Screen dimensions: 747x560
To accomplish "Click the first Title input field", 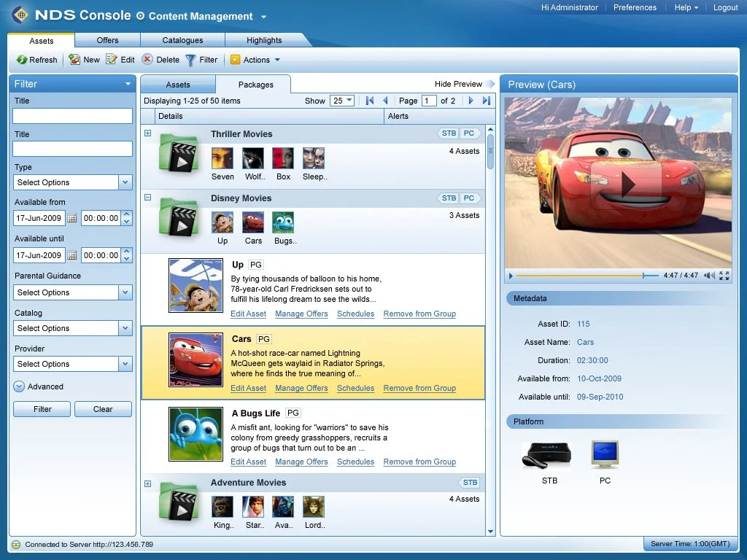I will [x=72, y=116].
